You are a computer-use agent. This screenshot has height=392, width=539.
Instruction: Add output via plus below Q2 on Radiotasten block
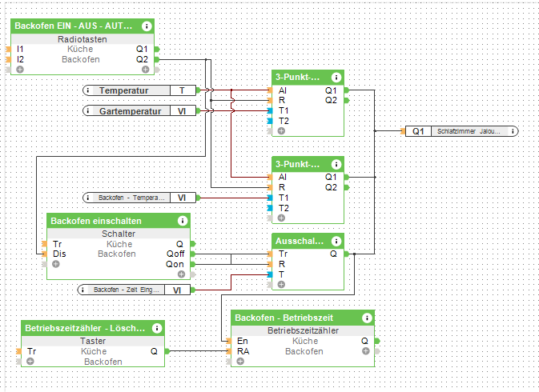pyautogui.click(x=146, y=70)
